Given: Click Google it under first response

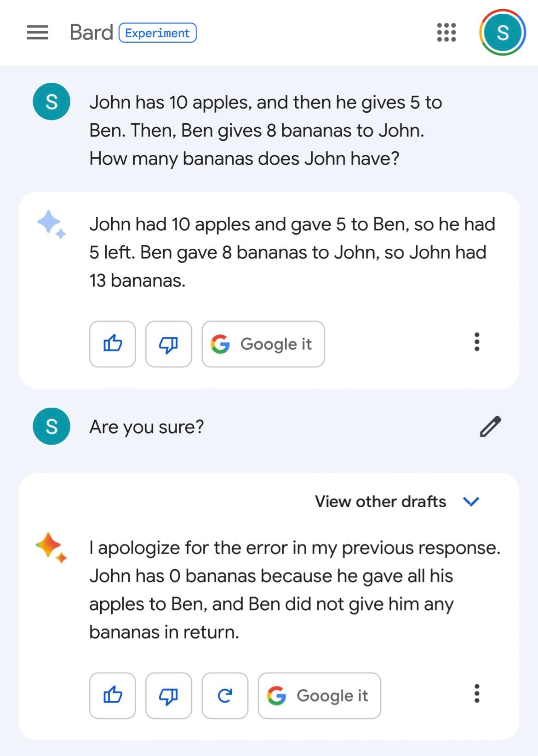Looking at the screenshot, I should [263, 344].
